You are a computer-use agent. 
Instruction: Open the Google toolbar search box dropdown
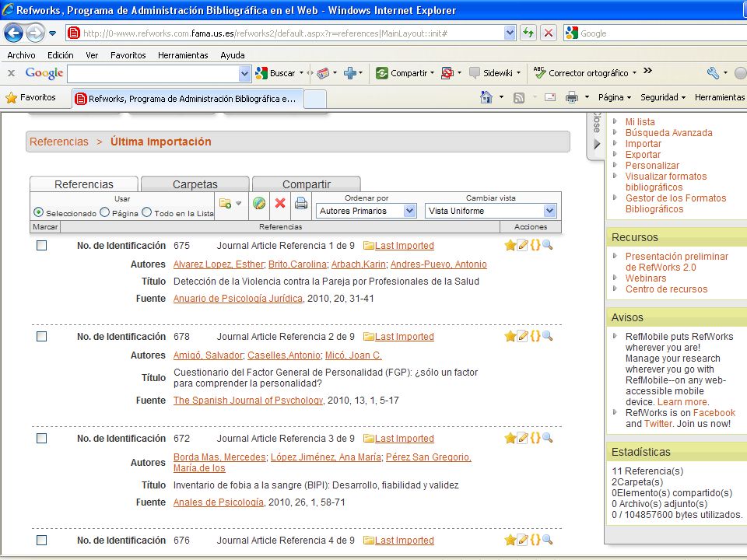coord(244,73)
